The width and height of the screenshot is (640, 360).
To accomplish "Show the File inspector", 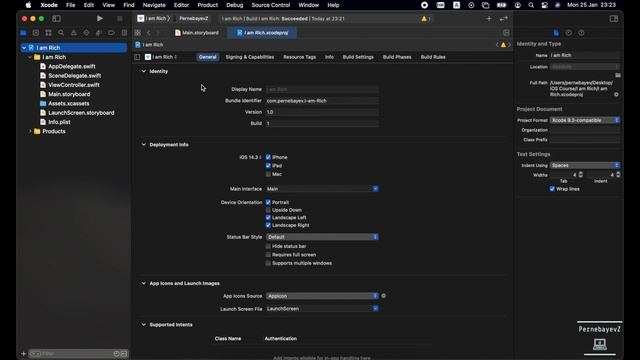I will tap(556, 33).
